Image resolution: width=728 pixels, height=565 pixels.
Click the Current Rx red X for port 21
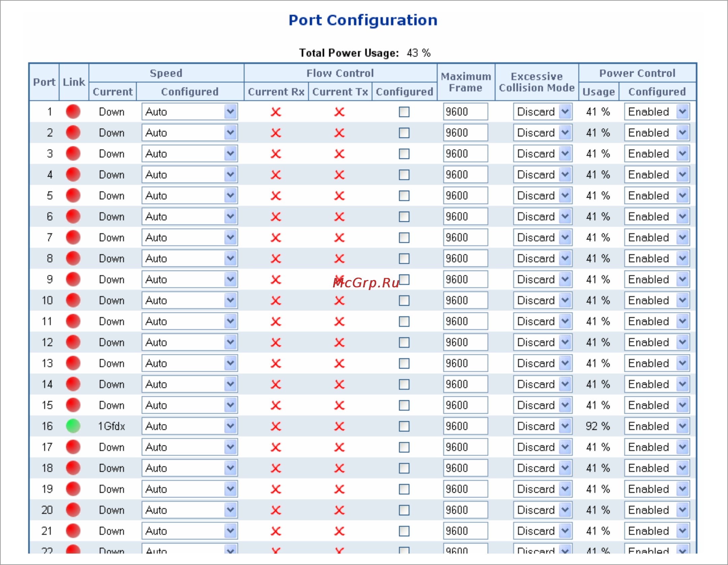[x=276, y=531]
